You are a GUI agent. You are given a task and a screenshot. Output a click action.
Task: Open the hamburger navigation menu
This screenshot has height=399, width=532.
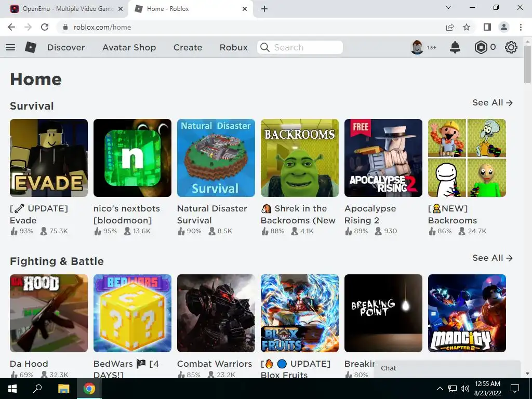(x=10, y=47)
